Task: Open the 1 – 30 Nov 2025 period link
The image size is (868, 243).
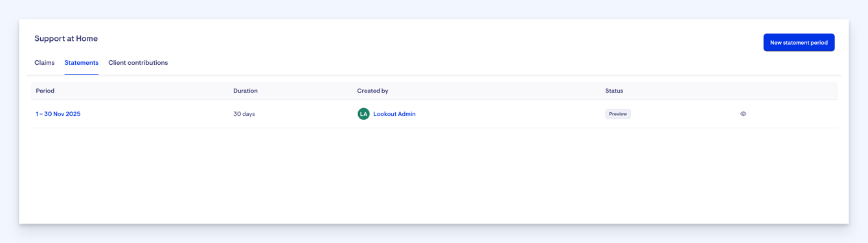Action: pyautogui.click(x=58, y=114)
